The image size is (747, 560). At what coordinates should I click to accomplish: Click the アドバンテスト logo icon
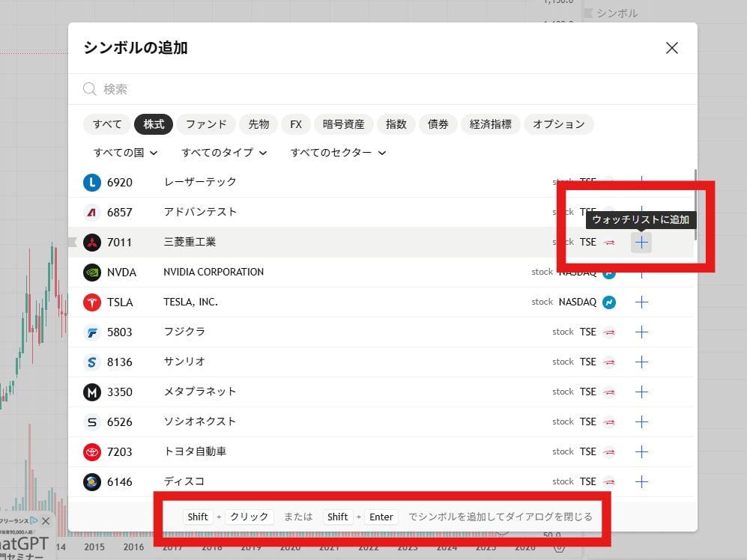(92, 213)
